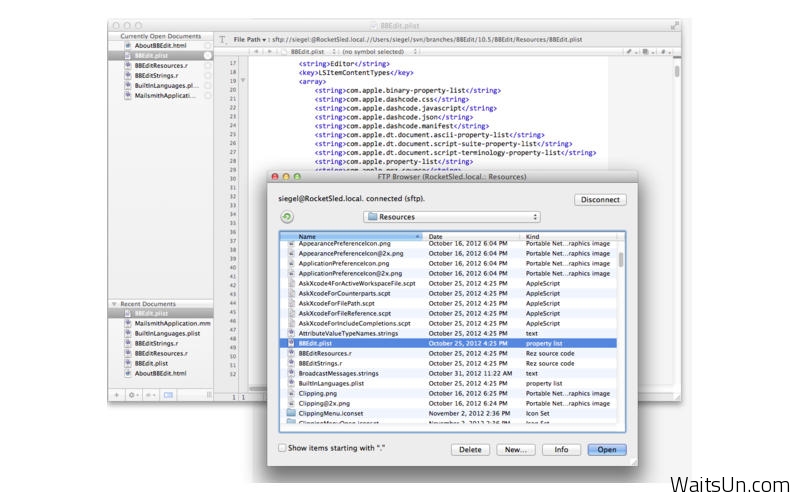Click the Disconnect button
800x500 pixels.
pos(600,199)
